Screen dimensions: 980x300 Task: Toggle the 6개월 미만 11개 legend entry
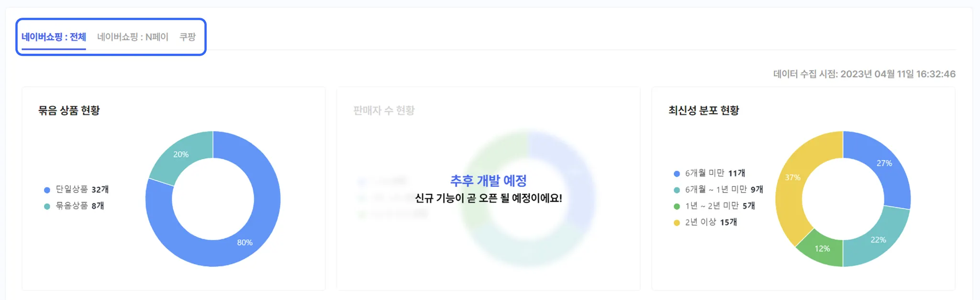[x=709, y=173]
